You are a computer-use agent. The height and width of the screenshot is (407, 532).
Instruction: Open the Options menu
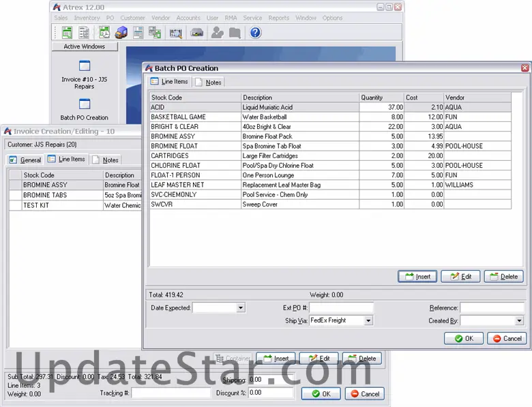click(x=332, y=18)
